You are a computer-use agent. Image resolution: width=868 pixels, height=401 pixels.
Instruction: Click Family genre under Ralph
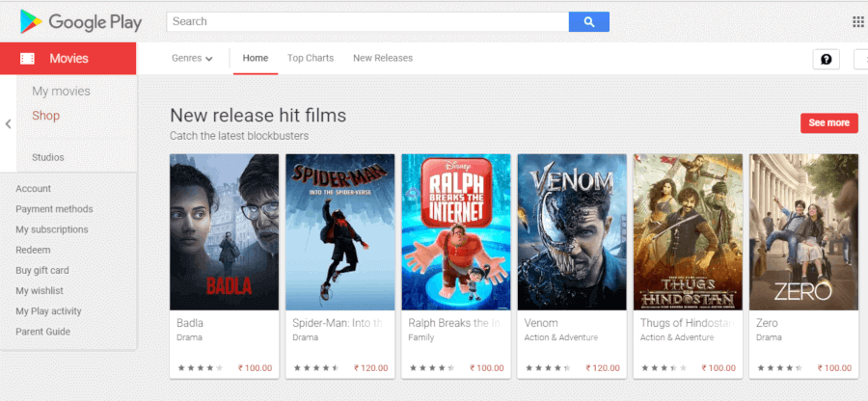coord(421,337)
